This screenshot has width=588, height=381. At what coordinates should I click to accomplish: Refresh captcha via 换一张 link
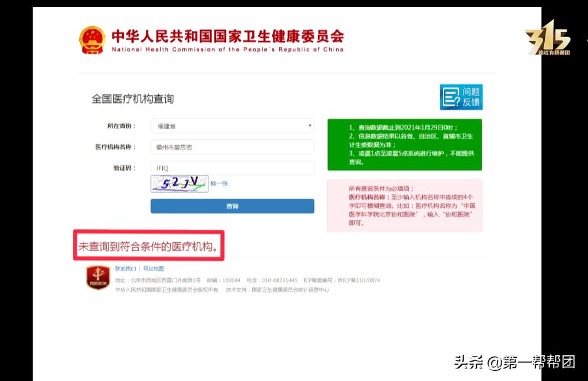(219, 184)
